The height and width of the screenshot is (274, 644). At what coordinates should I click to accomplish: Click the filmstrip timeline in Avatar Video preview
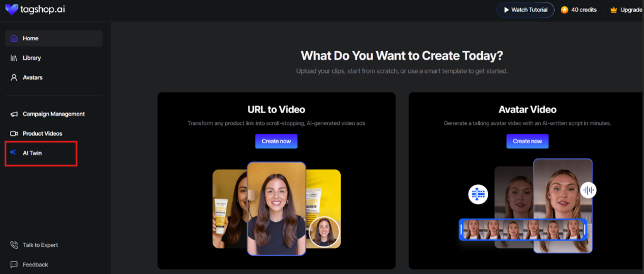coord(523,229)
